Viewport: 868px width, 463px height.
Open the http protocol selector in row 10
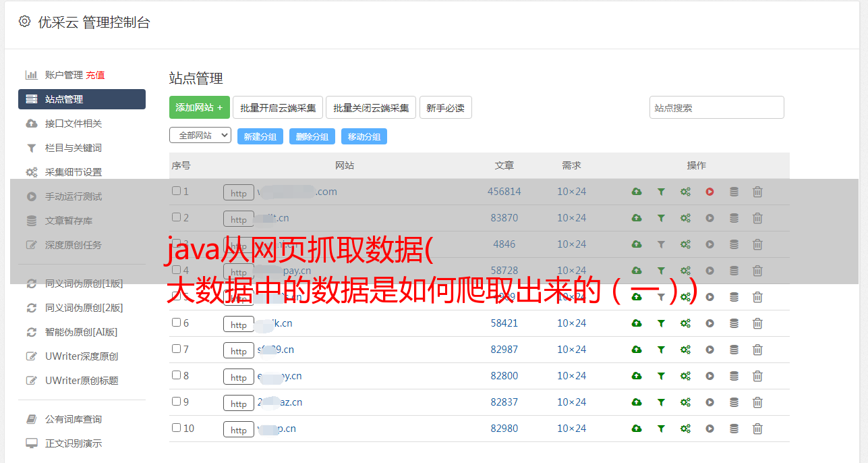239,429
